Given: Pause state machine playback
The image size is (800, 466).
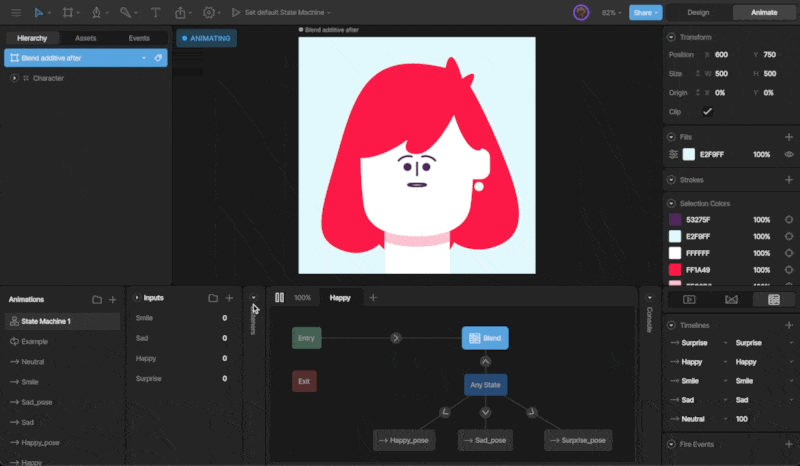Looking at the screenshot, I should coord(280,298).
